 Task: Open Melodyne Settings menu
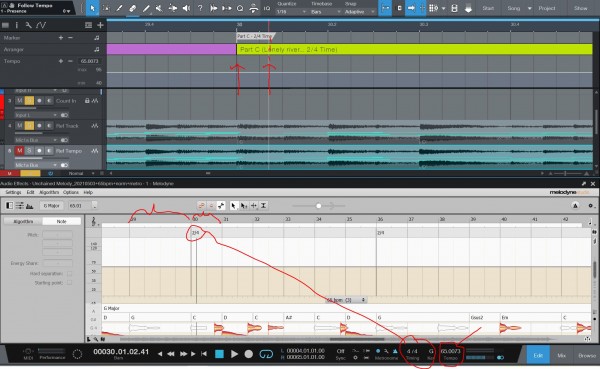click(13, 193)
